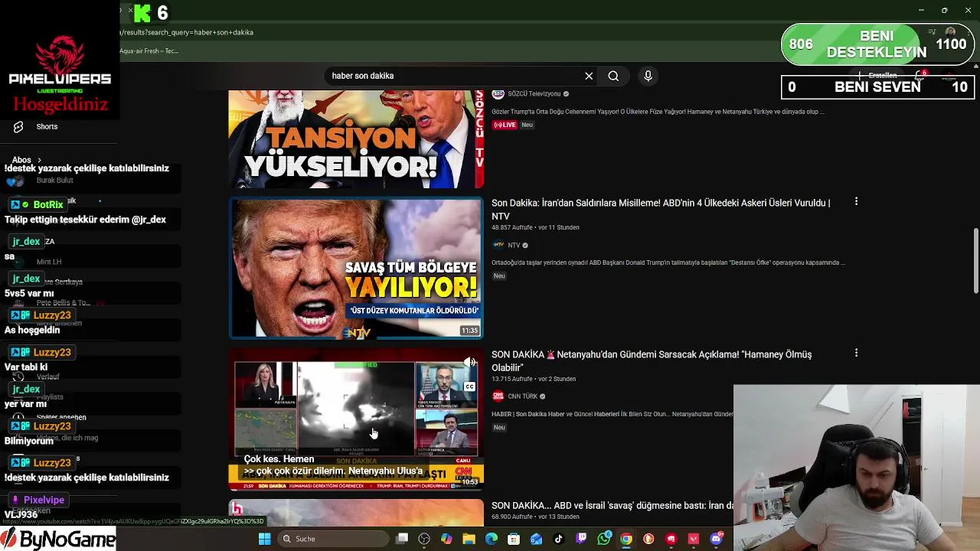This screenshot has height=551, width=980.
Task: Click the red LIVE badge
Action: (x=505, y=125)
